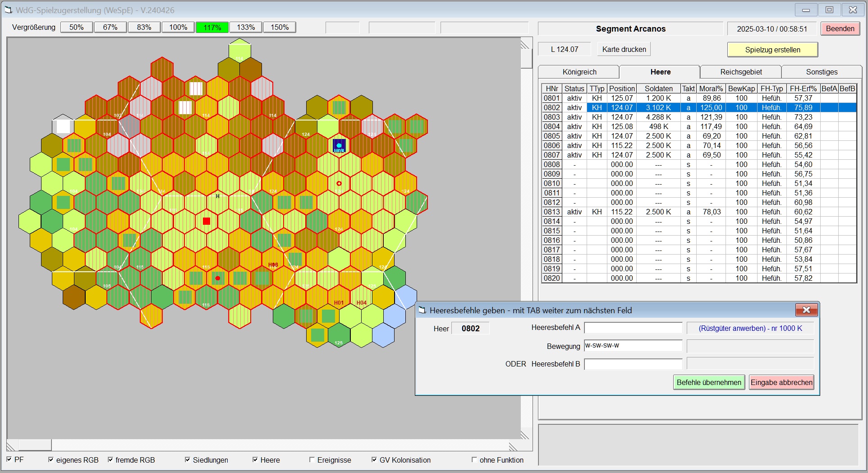The image size is (868, 473).
Task: Click the FH-Erf% column header
Action: [x=803, y=88]
